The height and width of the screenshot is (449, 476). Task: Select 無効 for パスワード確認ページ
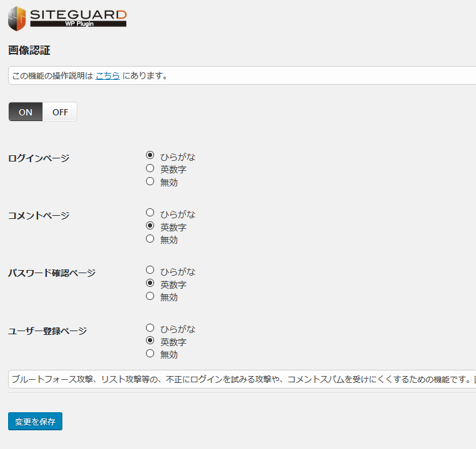(150, 296)
